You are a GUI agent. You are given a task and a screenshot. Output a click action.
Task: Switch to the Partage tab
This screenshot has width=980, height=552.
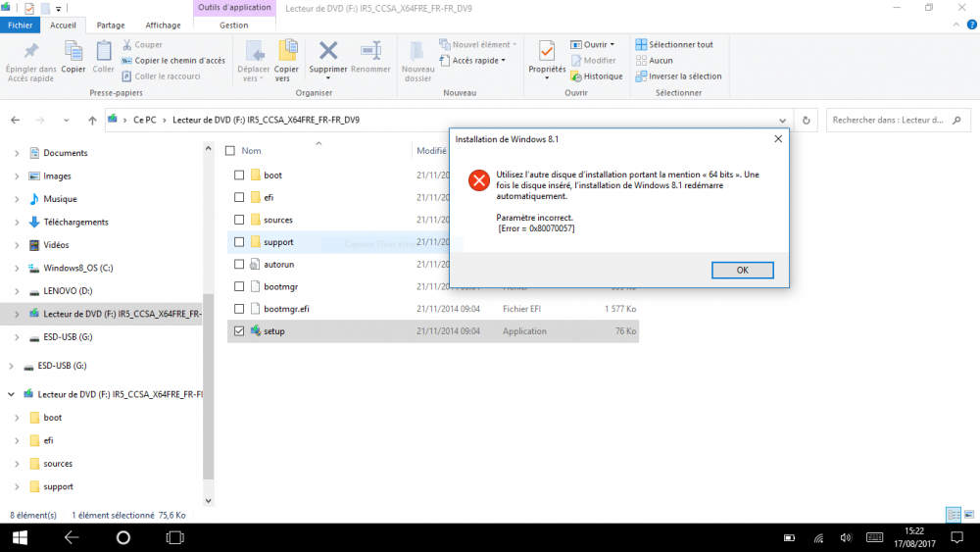click(111, 25)
